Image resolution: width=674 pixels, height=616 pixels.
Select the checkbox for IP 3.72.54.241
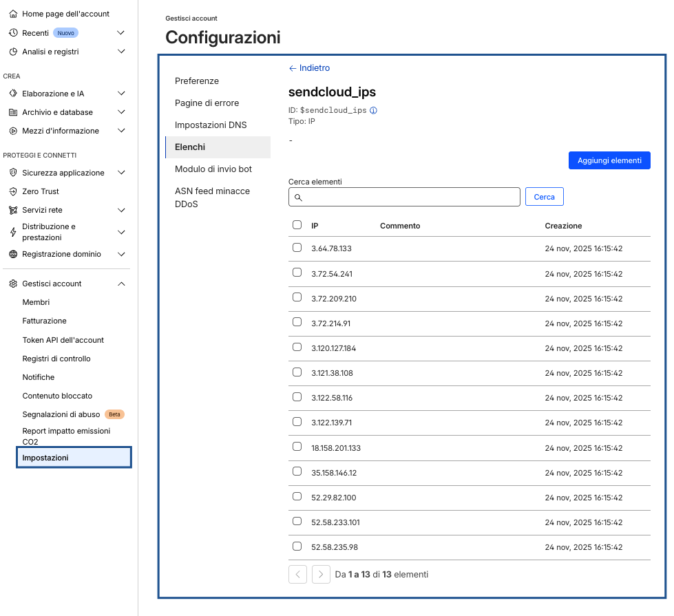[x=297, y=273]
